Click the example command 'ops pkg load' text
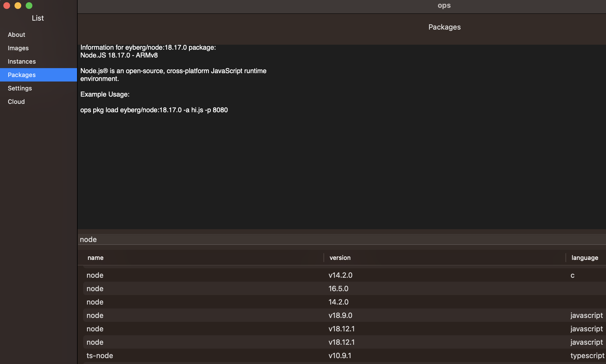This screenshot has height=364, width=606. (x=154, y=110)
